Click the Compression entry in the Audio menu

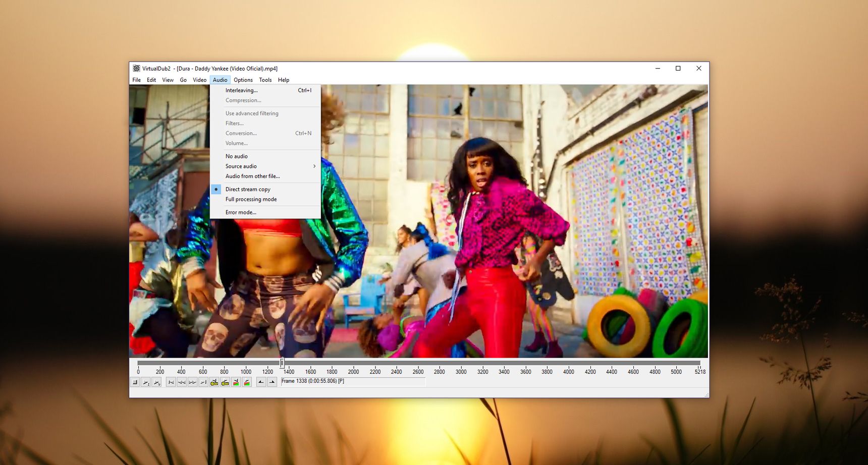265,100
